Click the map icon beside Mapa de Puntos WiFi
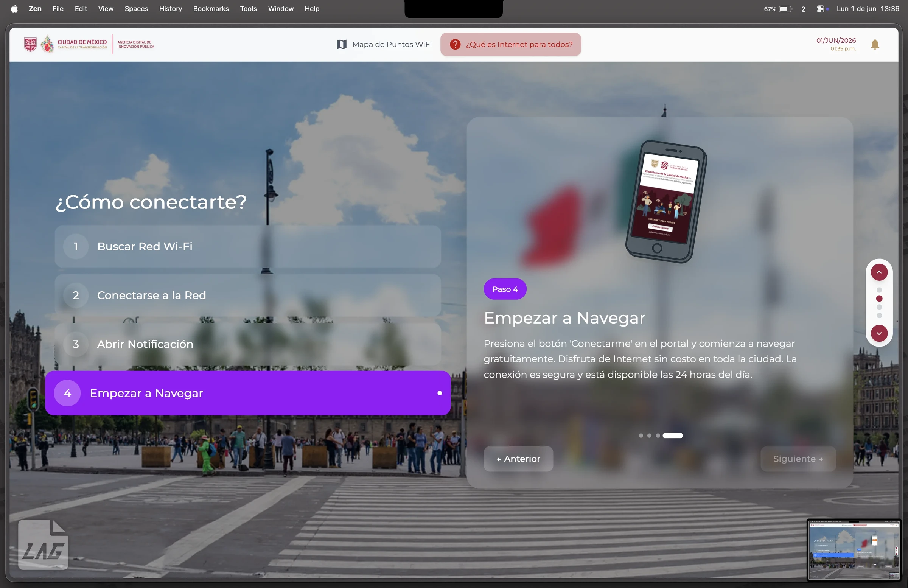The width and height of the screenshot is (908, 588). 342,45
